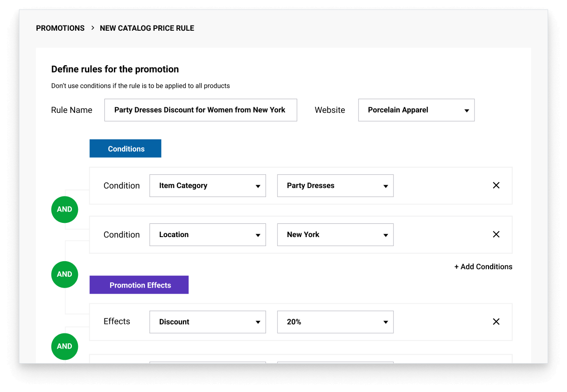Remove the Discount effect row
This screenshot has width=567, height=392.
(496, 322)
